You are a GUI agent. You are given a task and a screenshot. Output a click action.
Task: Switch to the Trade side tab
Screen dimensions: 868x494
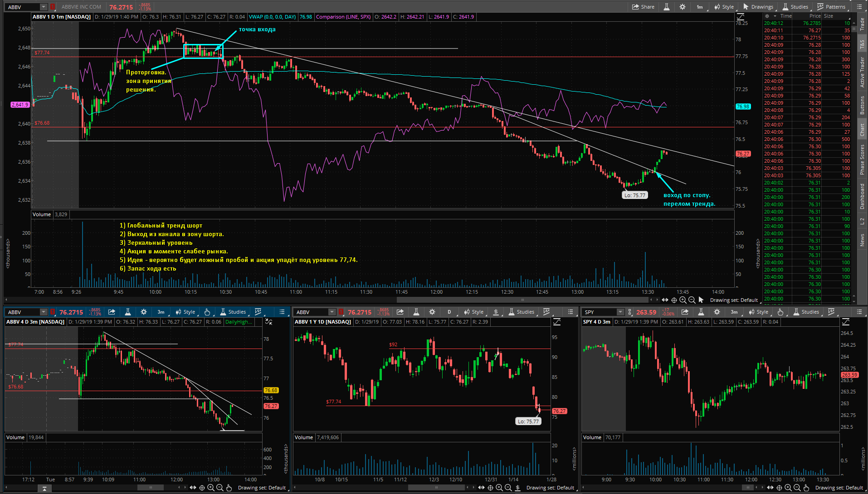point(862,24)
